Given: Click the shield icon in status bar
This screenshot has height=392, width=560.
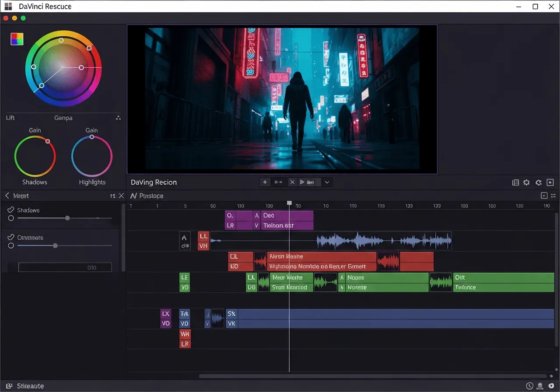Looking at the screenshot, I should click(x=551, y=386).
